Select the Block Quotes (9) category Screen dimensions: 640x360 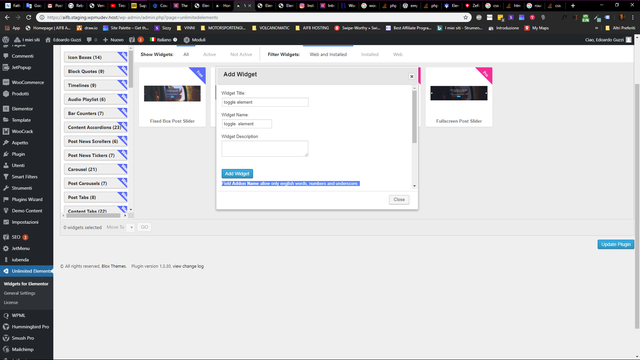click(x=96, y=71)
